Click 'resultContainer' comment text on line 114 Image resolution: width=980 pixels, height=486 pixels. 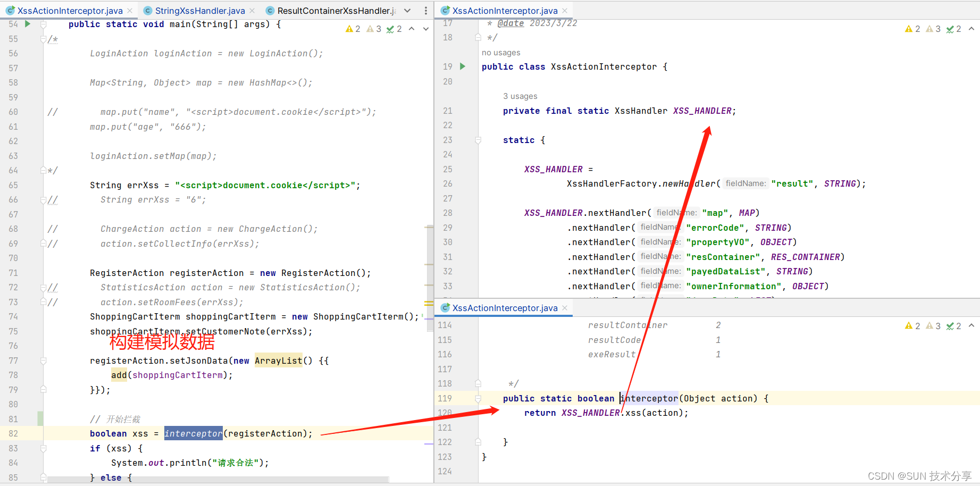pyautogui.click(x=627, y=325)
